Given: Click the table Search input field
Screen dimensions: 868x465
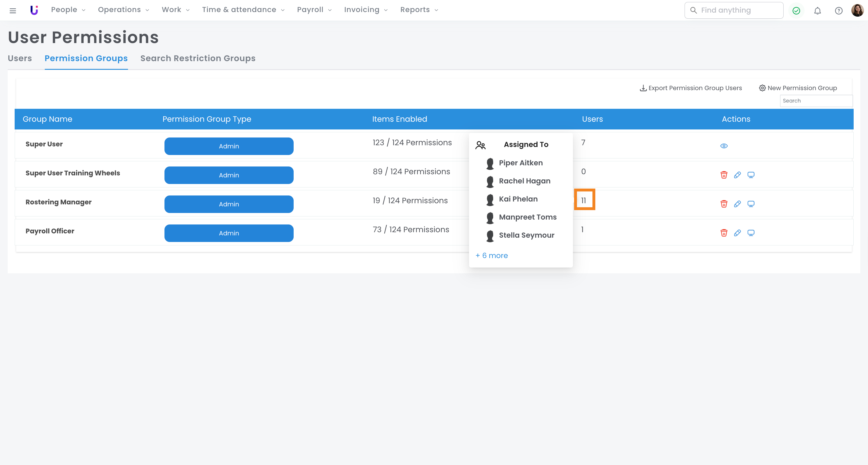Looking at the screenshot, I should tap(816, 101).
